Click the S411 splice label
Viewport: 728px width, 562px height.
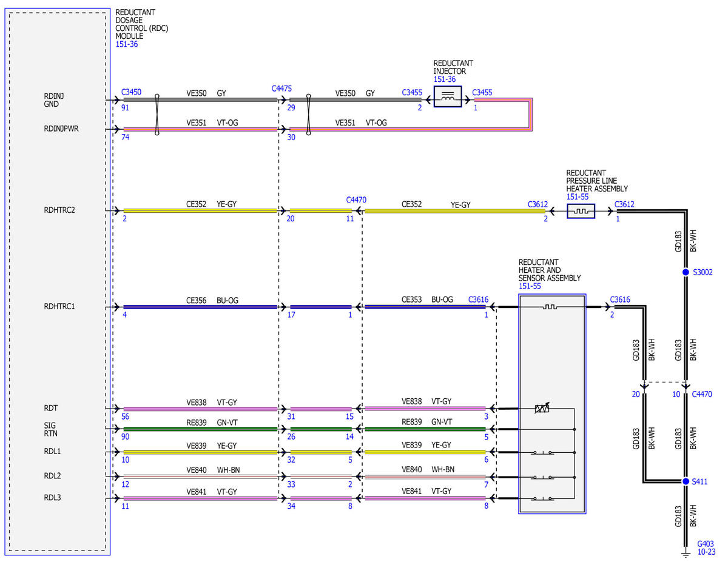pos(700,482)
